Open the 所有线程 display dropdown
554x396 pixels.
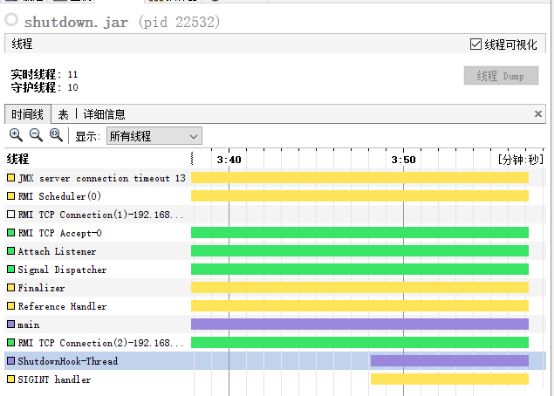(x=154, y=136)
